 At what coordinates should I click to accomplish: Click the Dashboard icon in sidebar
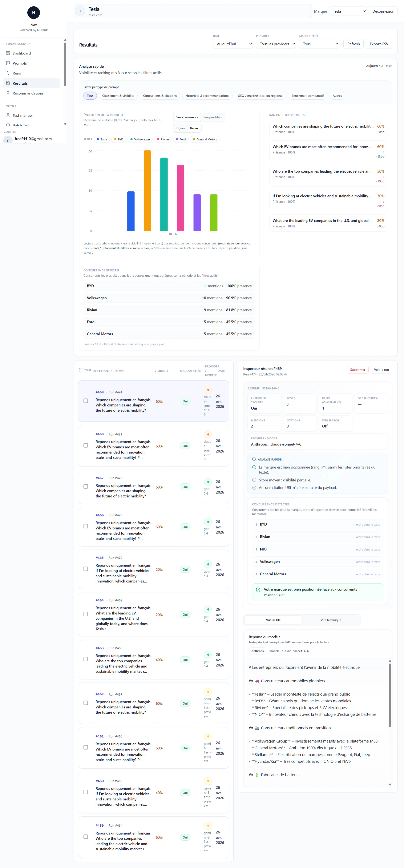pos(8,53)
